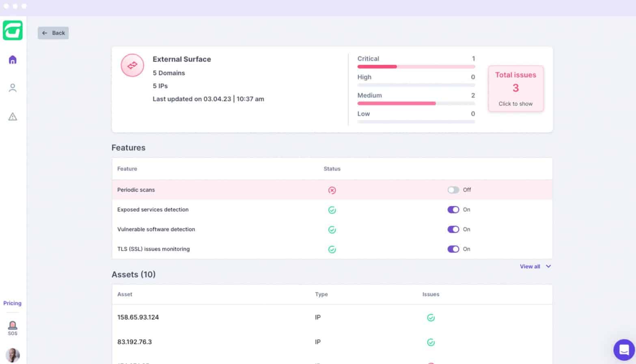636x364 pixels.
Task: Turn off TLS (SSL) issues monitoring
Action: [453, 249]
